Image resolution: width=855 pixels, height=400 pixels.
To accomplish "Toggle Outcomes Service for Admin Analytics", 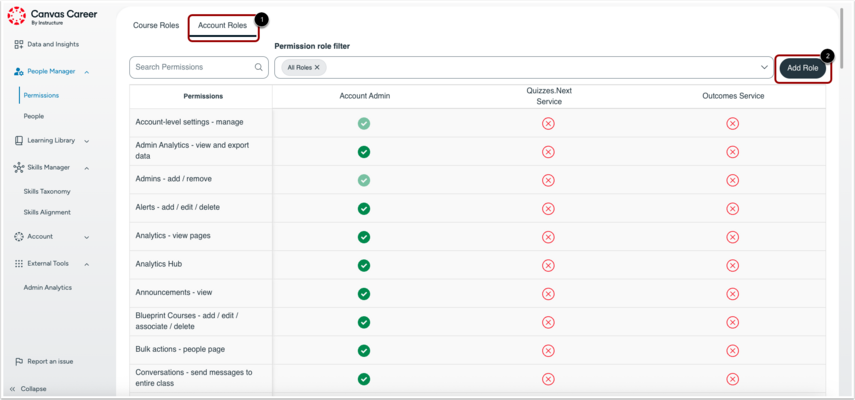I will coord(733,152).
